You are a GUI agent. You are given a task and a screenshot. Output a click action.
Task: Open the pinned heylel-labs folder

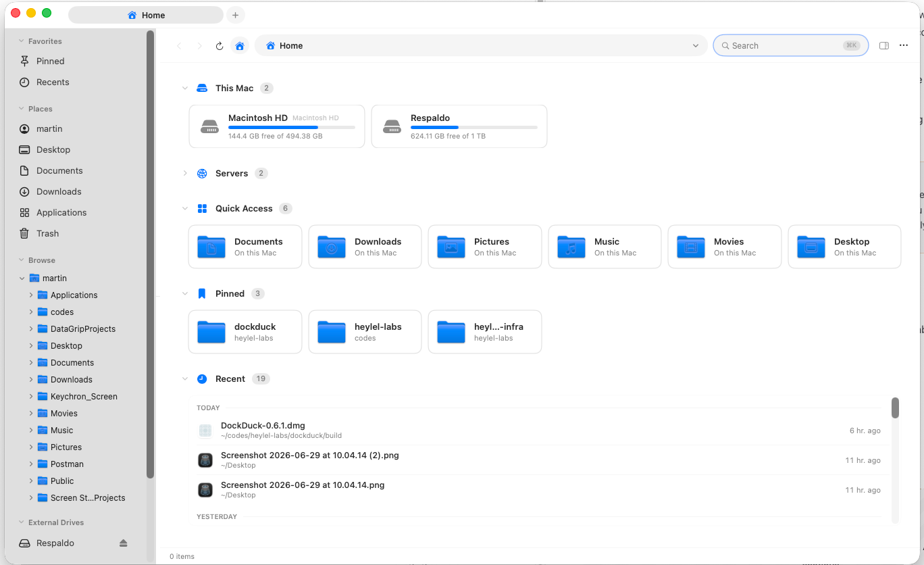365,332
